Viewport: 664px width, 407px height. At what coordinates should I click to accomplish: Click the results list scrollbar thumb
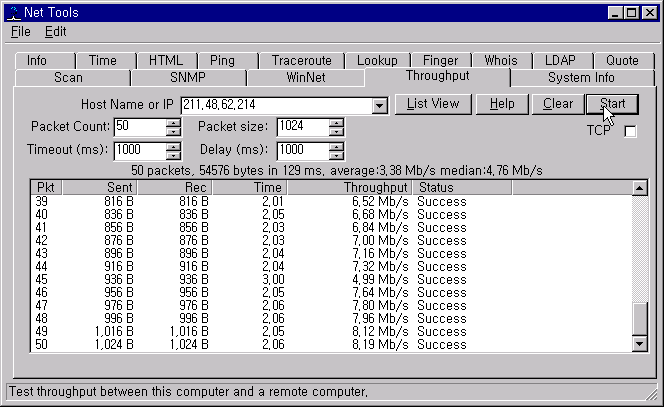coord(639,319)
